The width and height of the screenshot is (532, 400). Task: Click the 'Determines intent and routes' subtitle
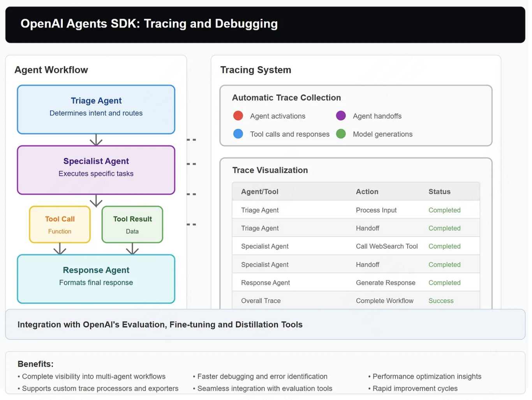pos(96,113)
